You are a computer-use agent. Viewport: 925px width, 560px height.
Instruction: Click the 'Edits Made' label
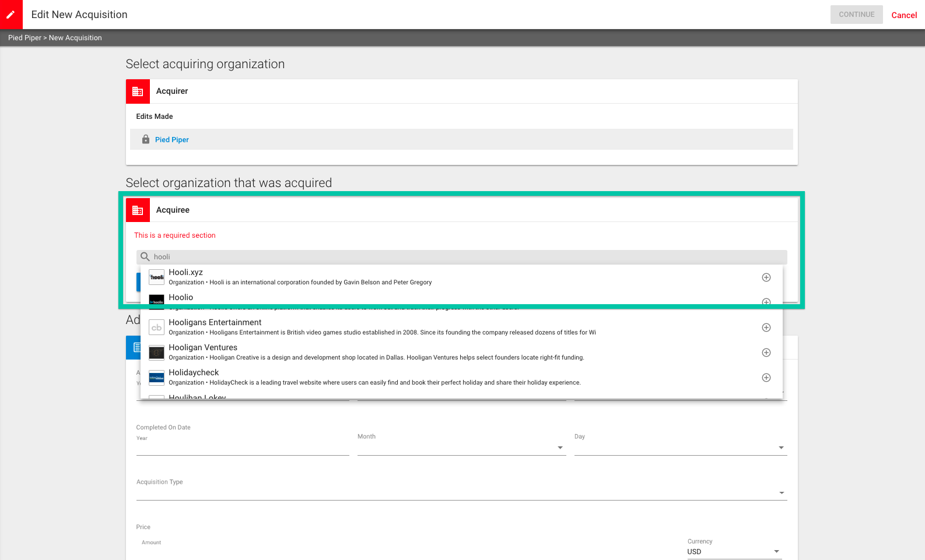[155, 117]
